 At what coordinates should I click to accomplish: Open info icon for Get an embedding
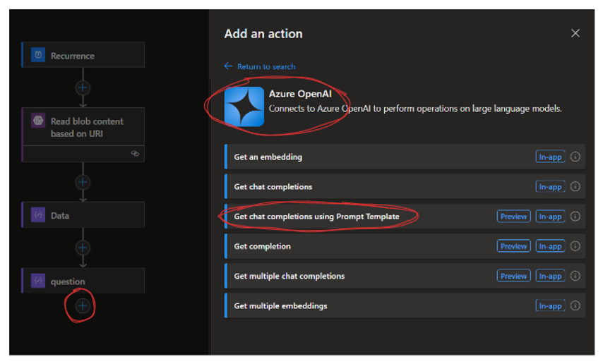pyautogui.click(x=575, y=157)
